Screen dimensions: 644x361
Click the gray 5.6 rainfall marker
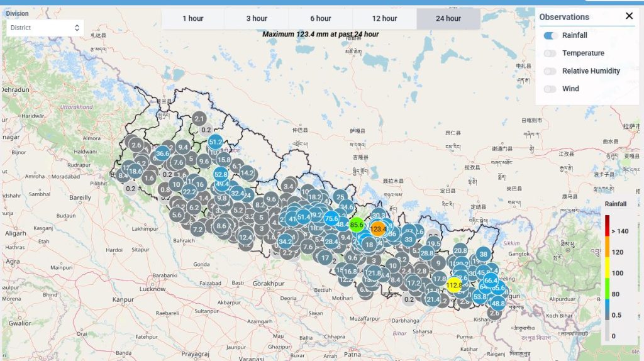coord(177,215)
